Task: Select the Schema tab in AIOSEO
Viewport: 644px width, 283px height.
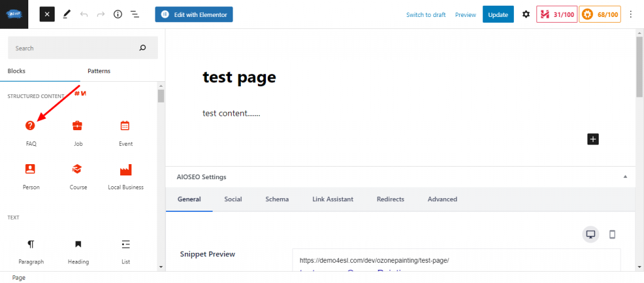Action: [x=277, y=199]
